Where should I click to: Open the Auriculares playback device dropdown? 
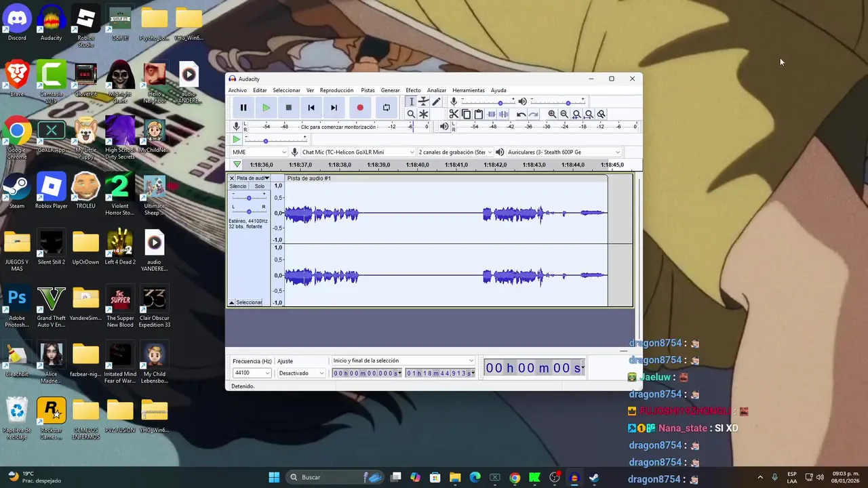[x=564, y=152]
